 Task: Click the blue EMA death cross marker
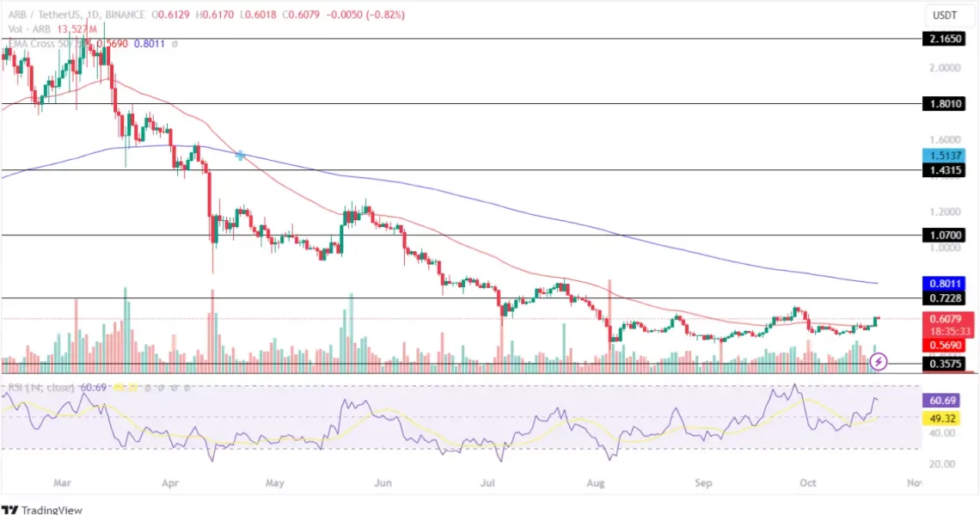(241, 156)
